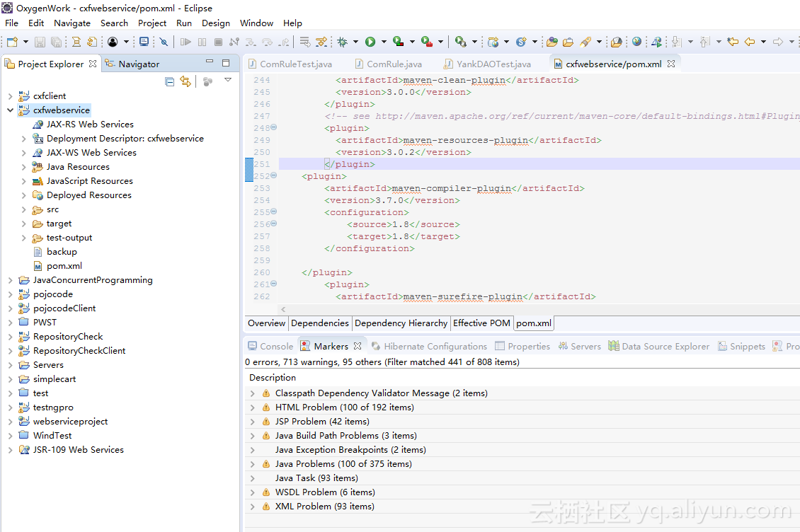
Task: Expand the cxfclient project
Action: (x=10, y=96)
